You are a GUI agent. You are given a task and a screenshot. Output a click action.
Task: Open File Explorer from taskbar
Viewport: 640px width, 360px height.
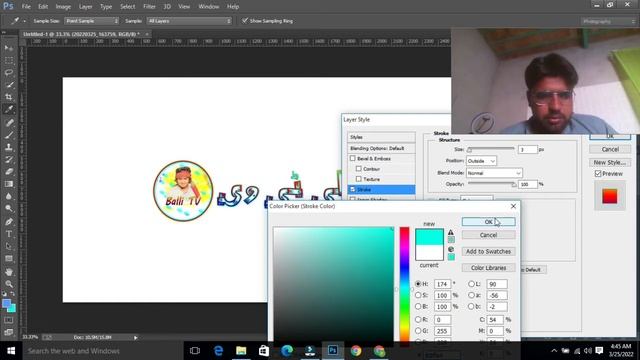(241, 351)
